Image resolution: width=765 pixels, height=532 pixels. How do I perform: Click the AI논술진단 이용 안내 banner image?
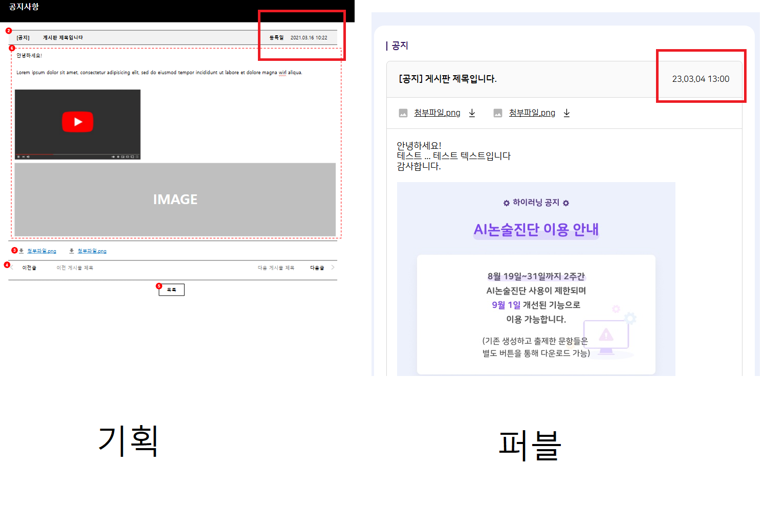coord(536,279)
